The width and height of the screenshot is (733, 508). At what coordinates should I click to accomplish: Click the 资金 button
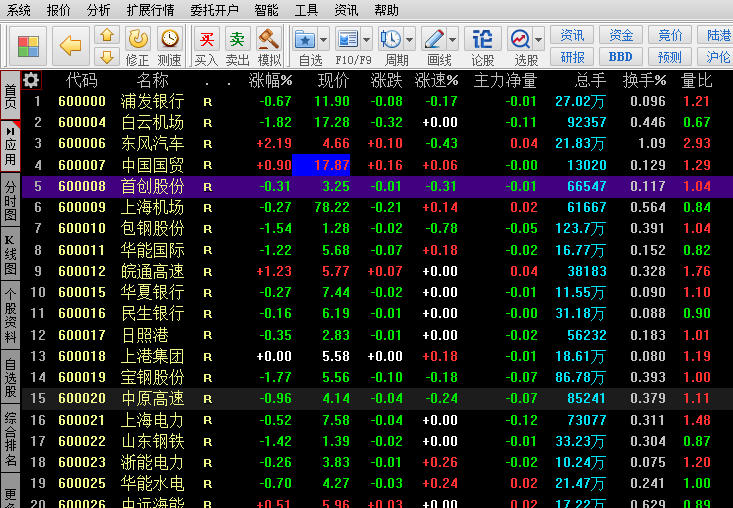[x=621, y=35]
